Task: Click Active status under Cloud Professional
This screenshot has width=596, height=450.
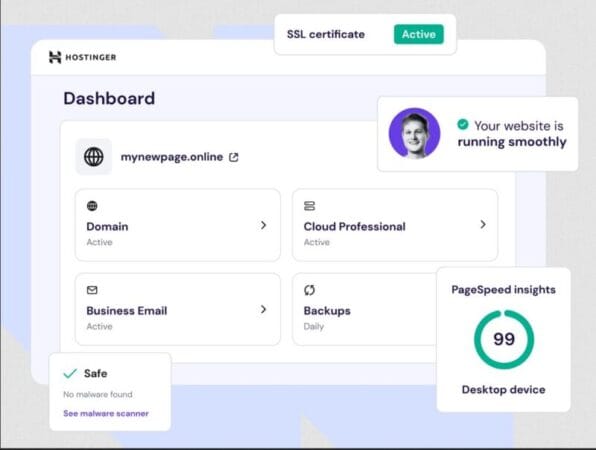Action: pos(317,242)
